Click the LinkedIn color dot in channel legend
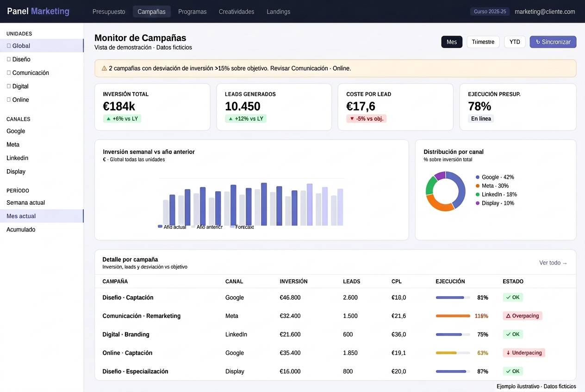 478,195
